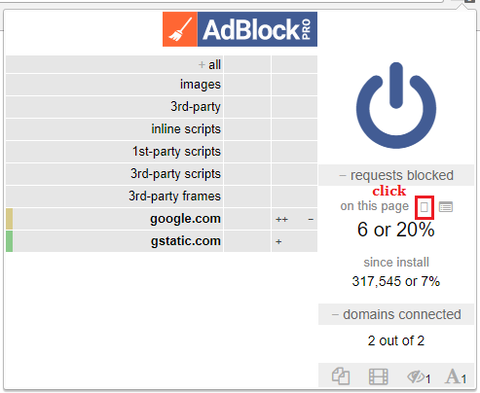Click the green swatch beside gstatic.com

(9, 241)
